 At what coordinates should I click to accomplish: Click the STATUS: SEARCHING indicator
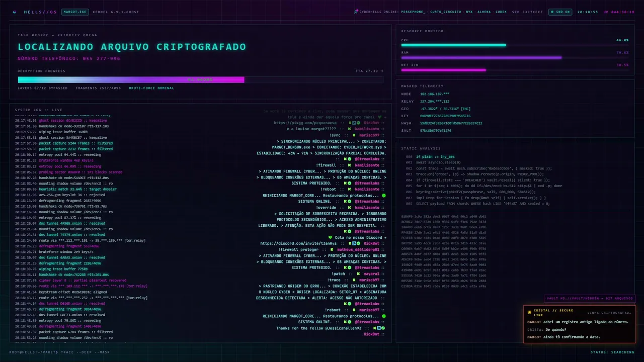[613, 352]
